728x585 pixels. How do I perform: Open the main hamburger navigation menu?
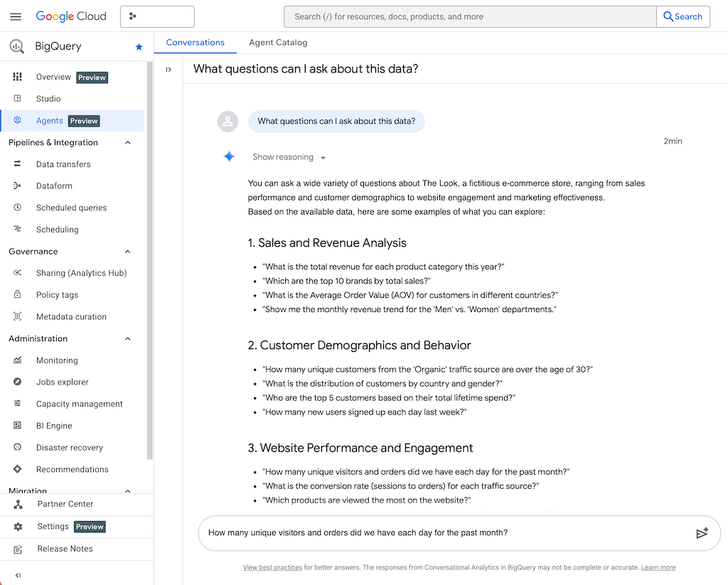pyautogui.click(x=16, y=16)
